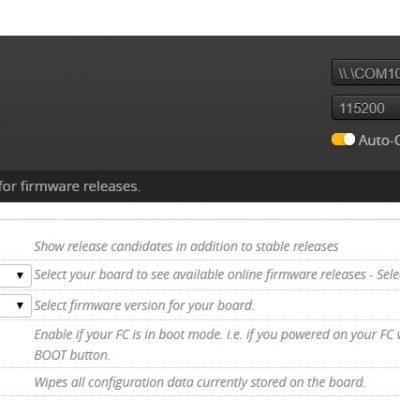
Task: Click the 'for firmware releases.' log message
Action: [x=70, y=186]
